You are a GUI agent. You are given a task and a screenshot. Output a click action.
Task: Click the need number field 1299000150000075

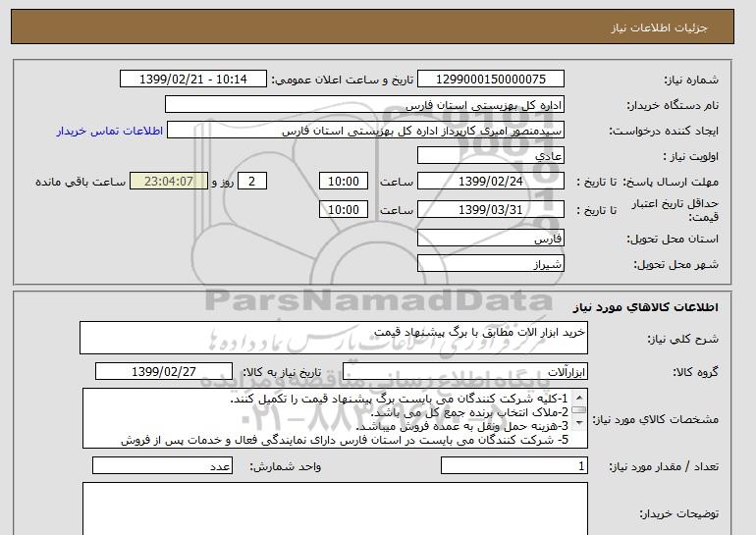pos(490,80)
